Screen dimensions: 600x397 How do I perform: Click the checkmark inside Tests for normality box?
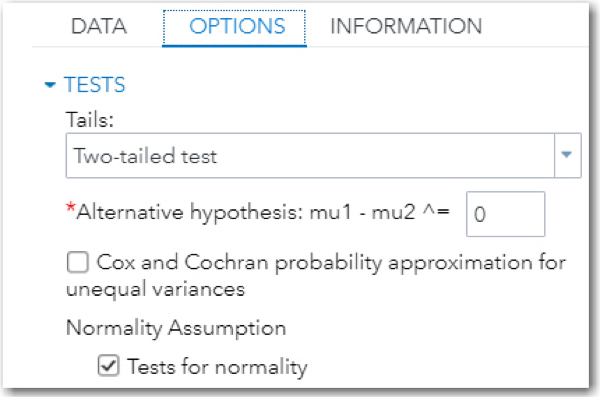[108, 366]
